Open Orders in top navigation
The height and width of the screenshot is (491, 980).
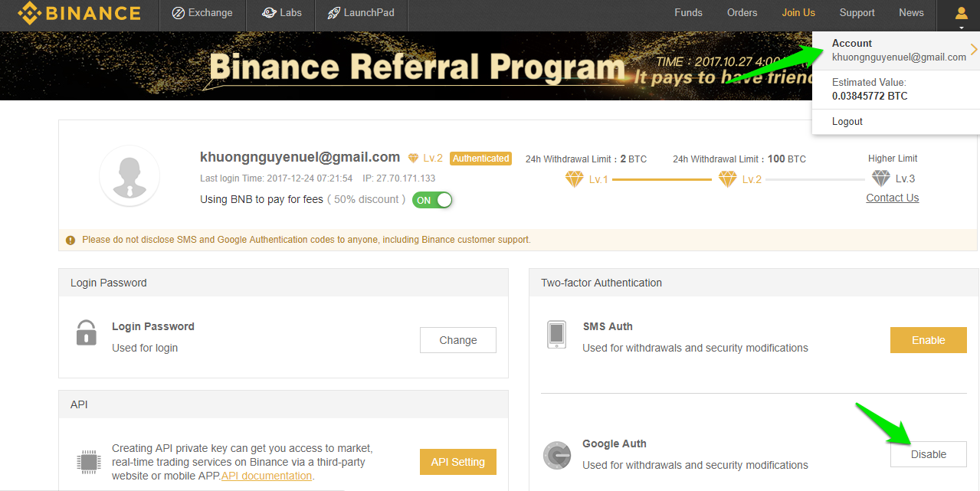coord(742,12)
